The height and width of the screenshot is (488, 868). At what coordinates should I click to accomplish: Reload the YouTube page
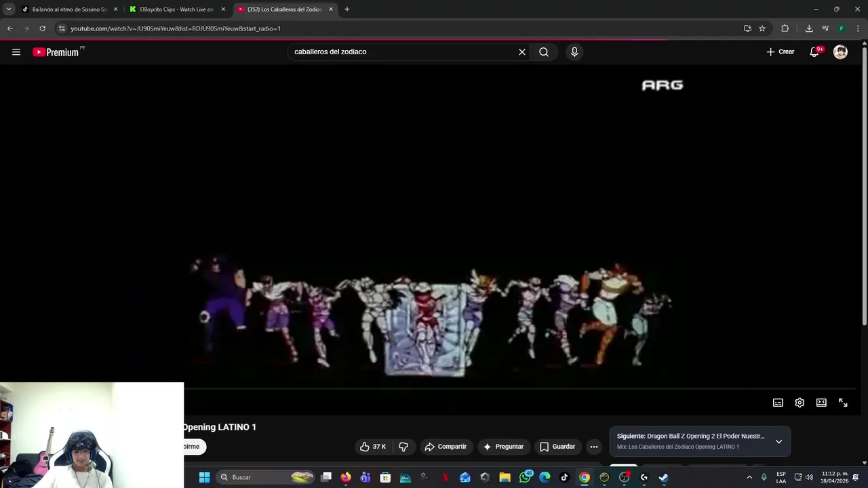pyautogui.click(x=42, y=28)
